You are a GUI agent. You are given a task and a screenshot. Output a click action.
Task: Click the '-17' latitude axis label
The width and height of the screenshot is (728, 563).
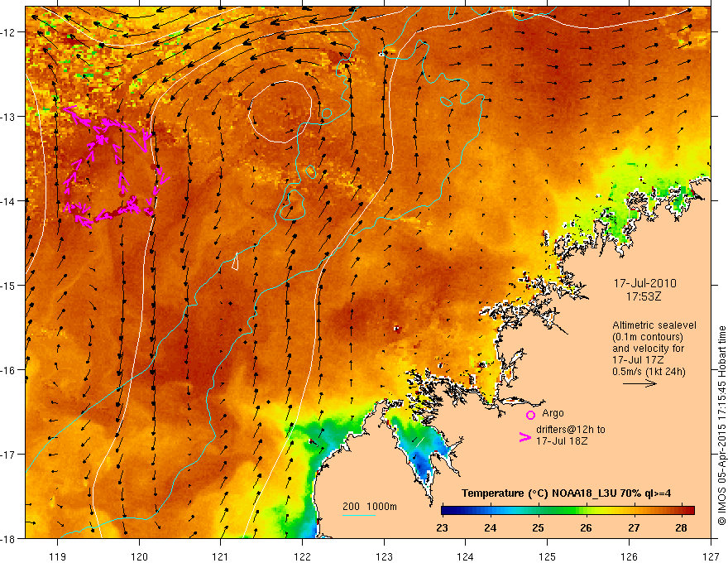pos(9,455)
